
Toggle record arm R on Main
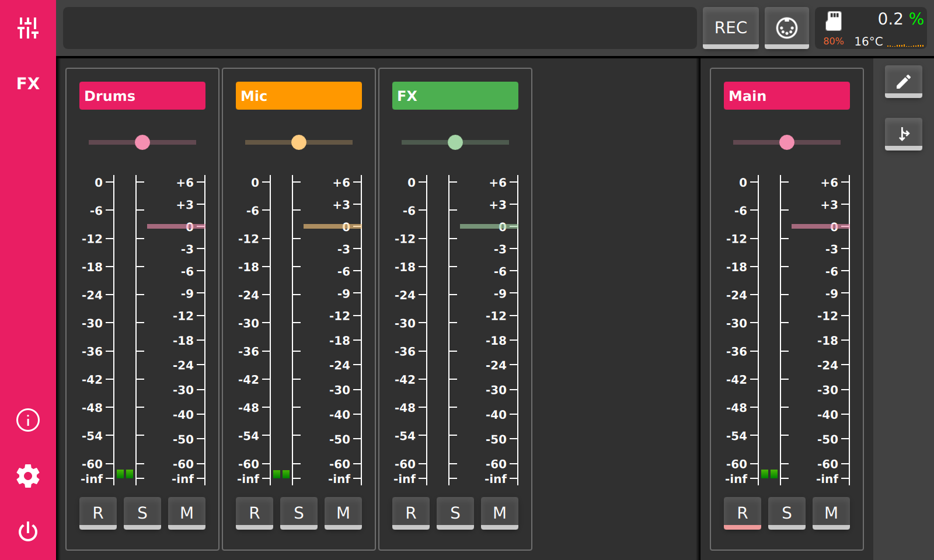click(x=743, y=513)
